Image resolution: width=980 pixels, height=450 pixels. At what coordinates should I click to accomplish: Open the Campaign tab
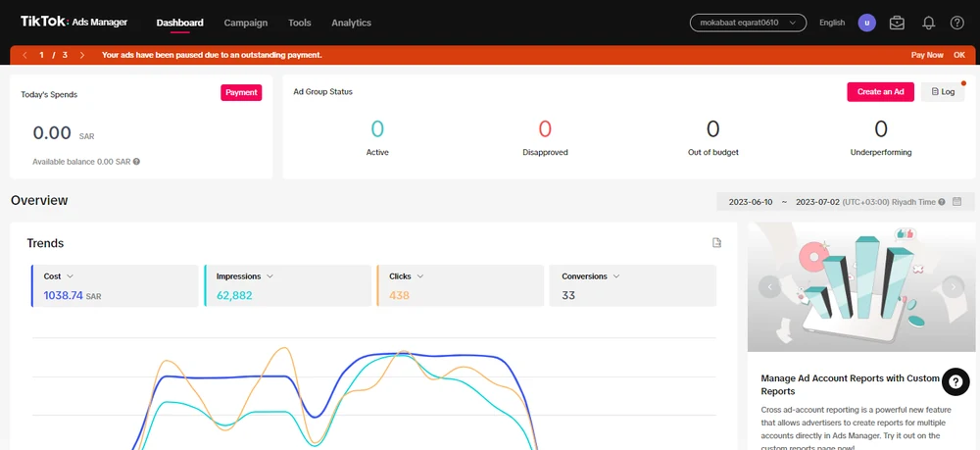coord(246,23)
